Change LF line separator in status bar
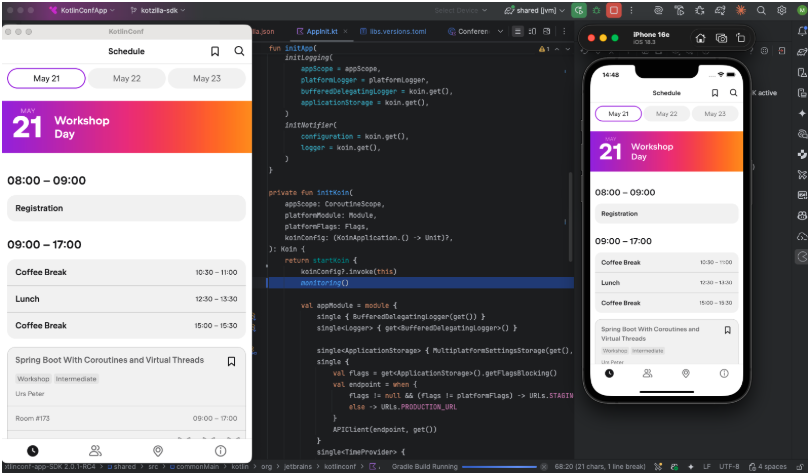The image size is (808, 473). click(x=706, y=467)
